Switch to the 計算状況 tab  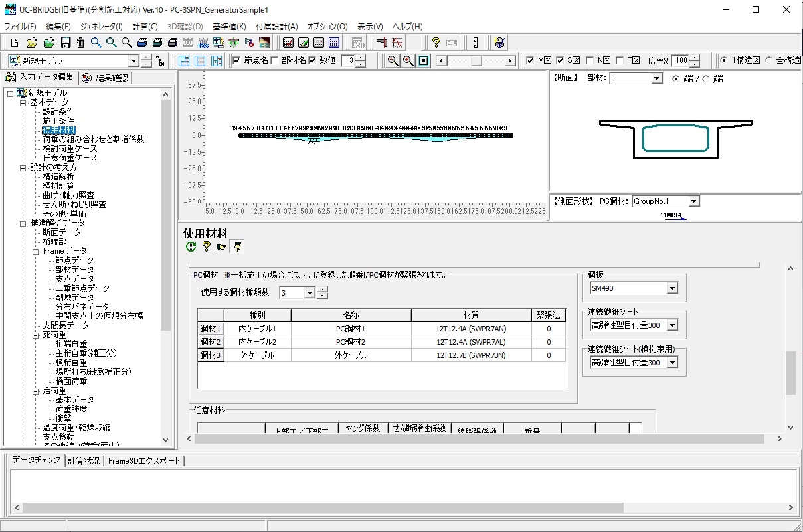point(83,460)
